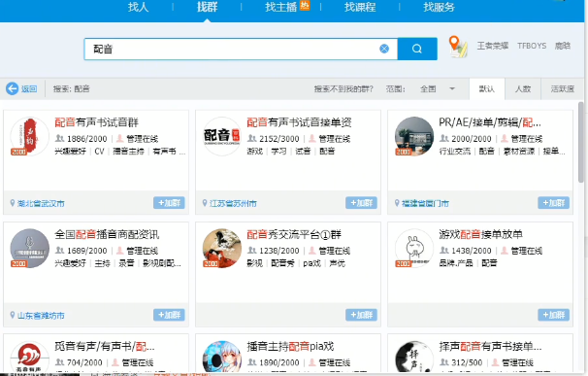Open the 找课程 tab
This screenshot has height=376, width=588.
click(360, 7)
